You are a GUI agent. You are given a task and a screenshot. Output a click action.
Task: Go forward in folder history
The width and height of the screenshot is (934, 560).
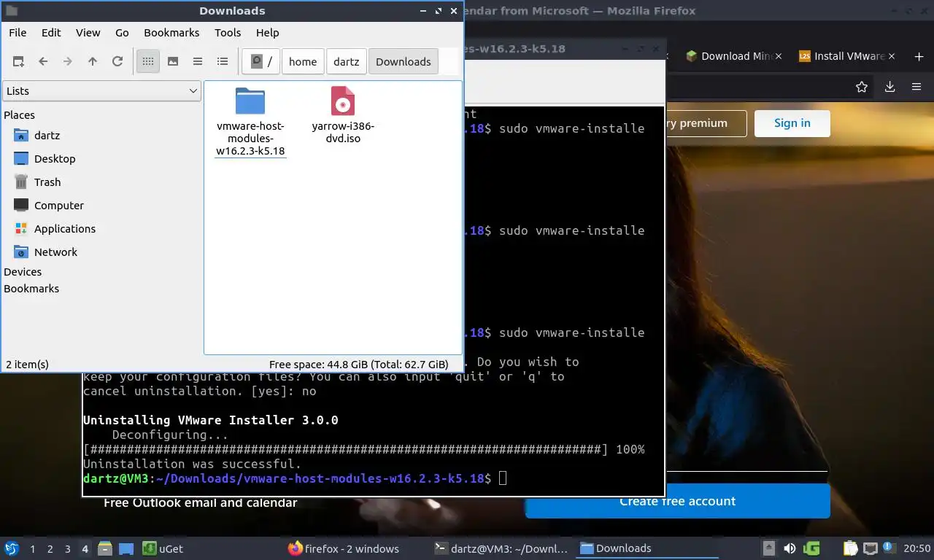click(68, 62)
